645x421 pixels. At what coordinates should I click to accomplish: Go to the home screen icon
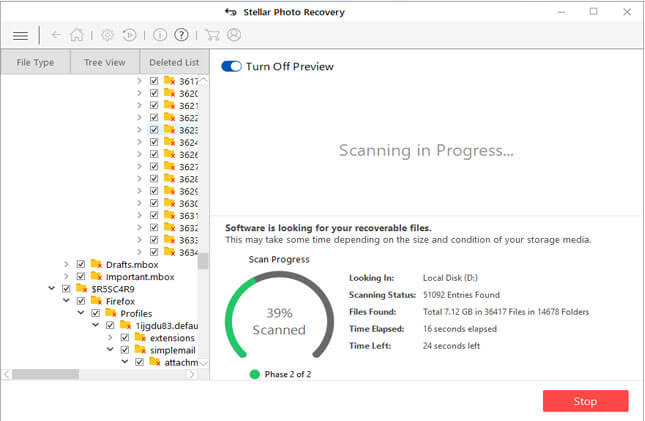click(x=77, y=35)
